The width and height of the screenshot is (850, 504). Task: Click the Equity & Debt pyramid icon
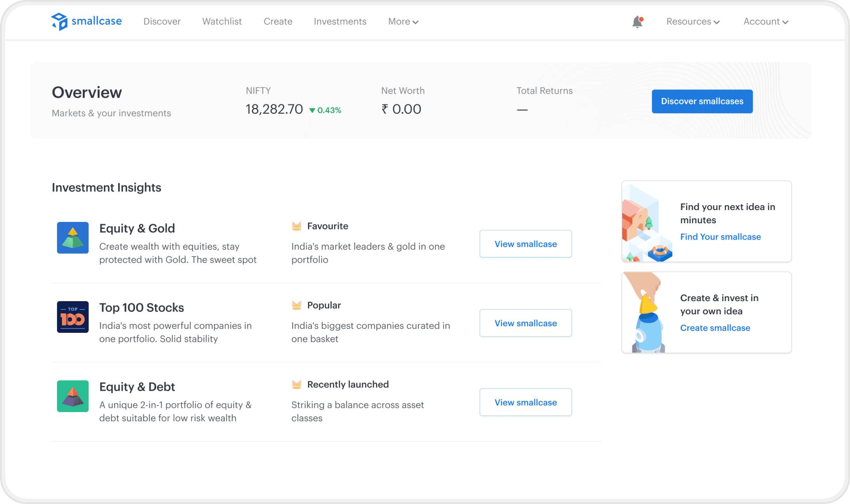pos(73,396)
